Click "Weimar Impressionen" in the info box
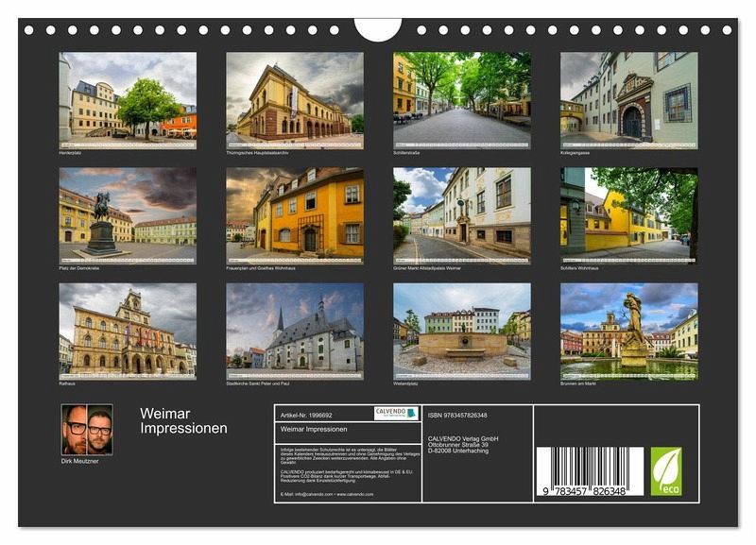Image resolution: width=756 pixels, height=545 pixels. click(314, 429)
